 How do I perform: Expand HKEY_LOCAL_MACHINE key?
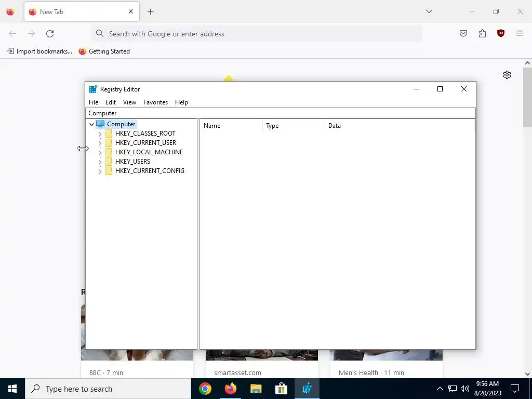tap(100, 153)
